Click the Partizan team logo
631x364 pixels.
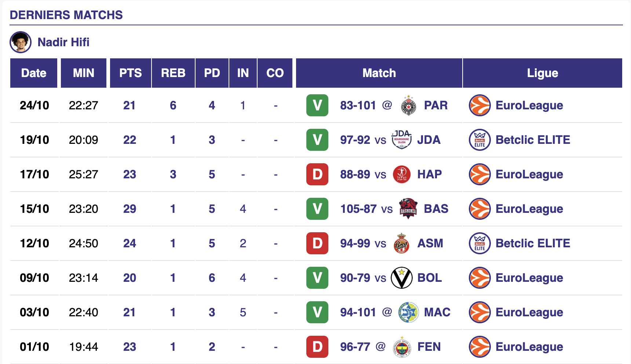tap(408, 106)
